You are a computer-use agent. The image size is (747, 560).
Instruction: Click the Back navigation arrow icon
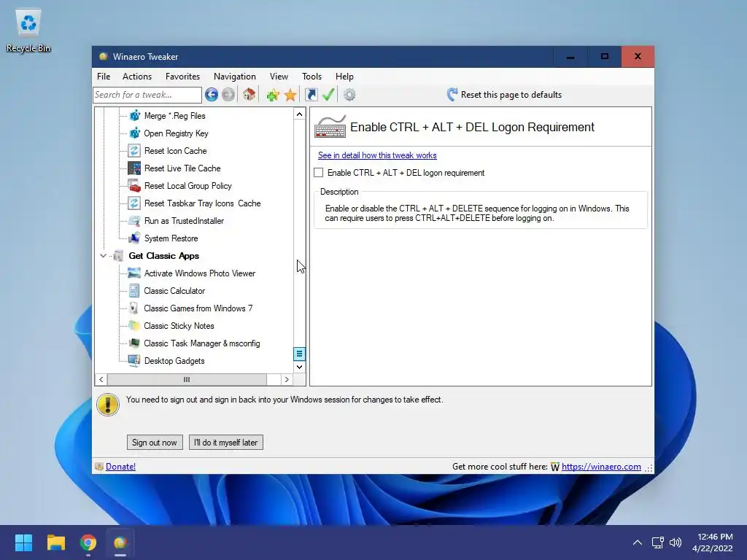click(x=212, y=95)
